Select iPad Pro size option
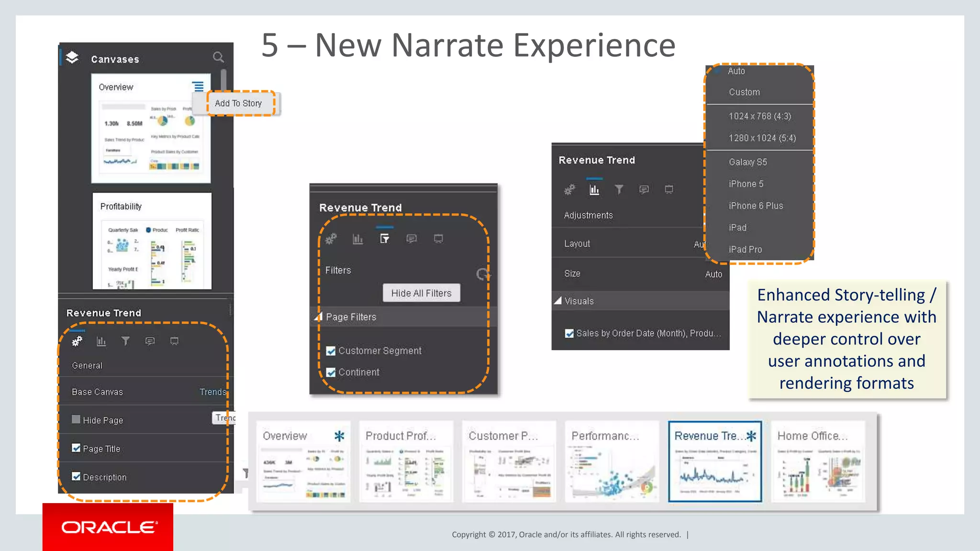This screenshot has width=980, height=551. 746,250
